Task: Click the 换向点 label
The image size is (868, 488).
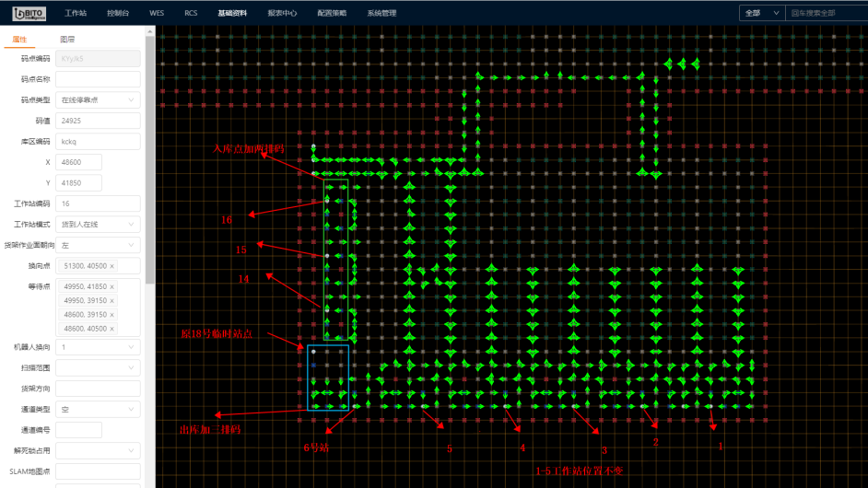Action: (40, 266)
